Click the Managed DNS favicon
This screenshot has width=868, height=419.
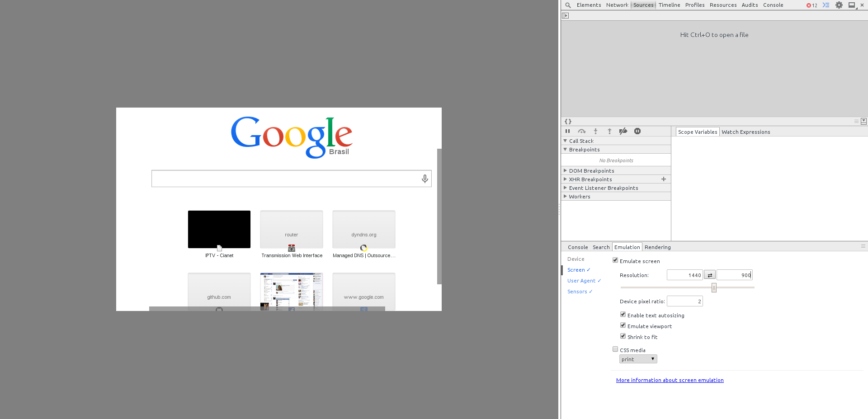[x=364, y=248]
